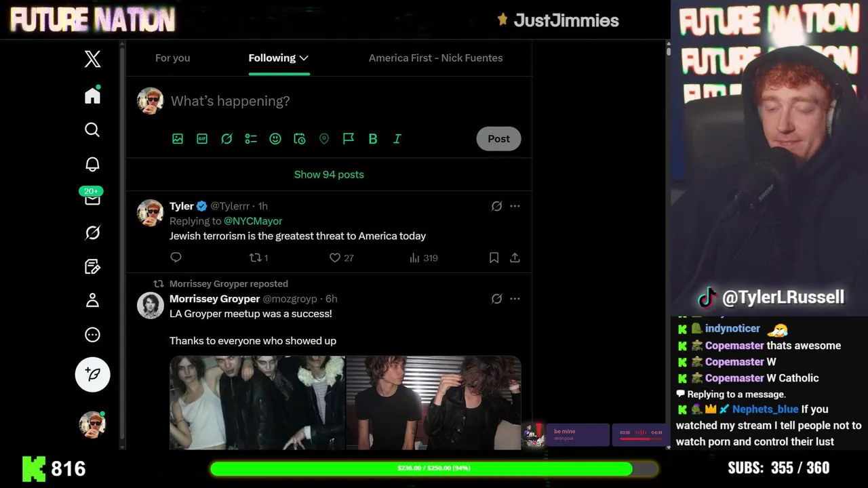Viewport: 868px width, 488px height.
Task: Like Tyler's post with 27 likes
Action: [341, 258]
